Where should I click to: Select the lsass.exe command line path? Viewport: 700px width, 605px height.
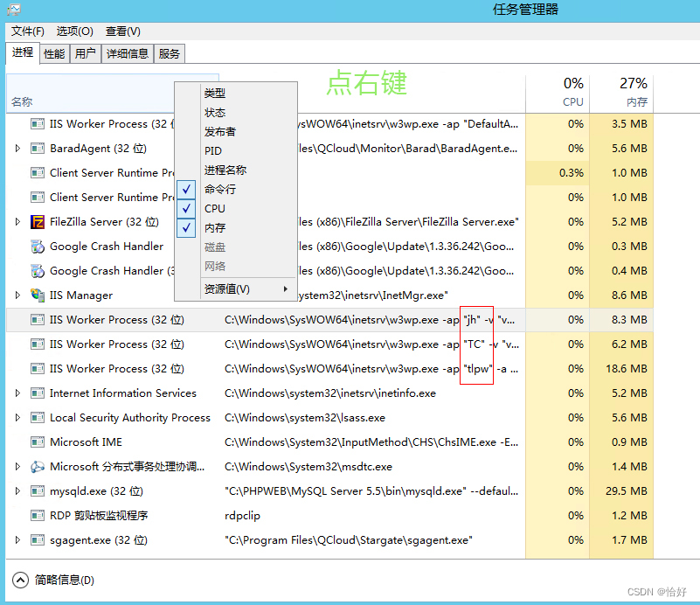point(305,418)
